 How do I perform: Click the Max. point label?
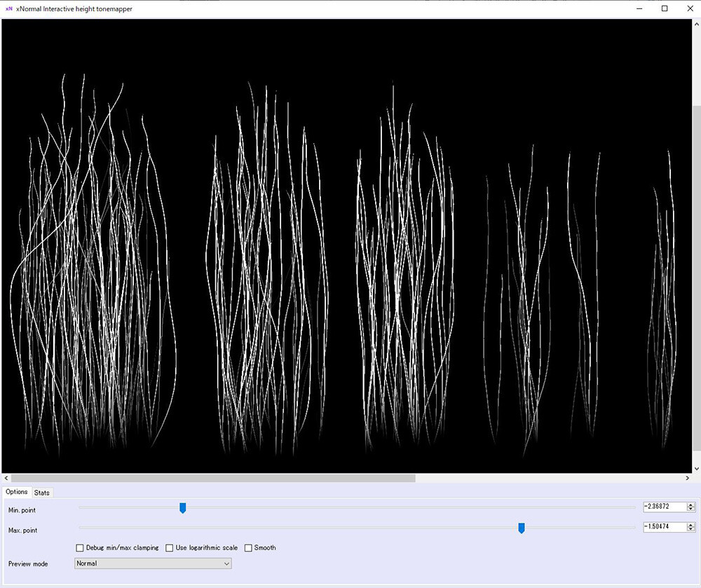pyautogui.click(x=23, y=531)
